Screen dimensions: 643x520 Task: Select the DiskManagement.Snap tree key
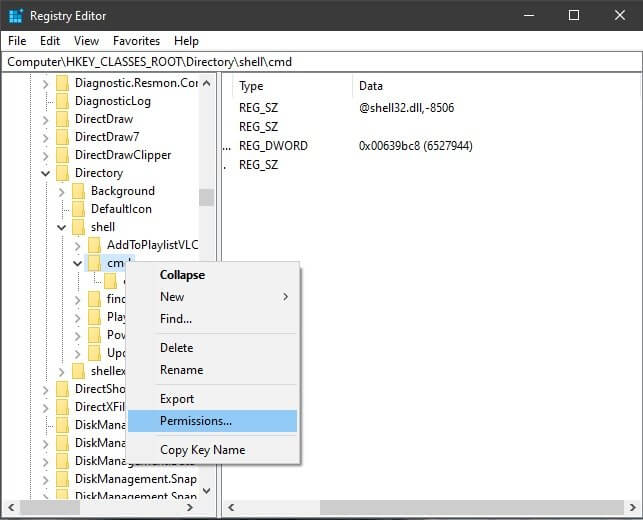click(136, 479)
